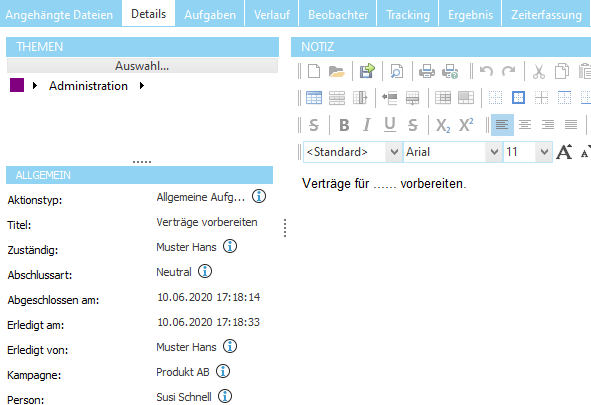Click the merge table cells icon
This screenshot has height=405, width=591.
[466, 98]
